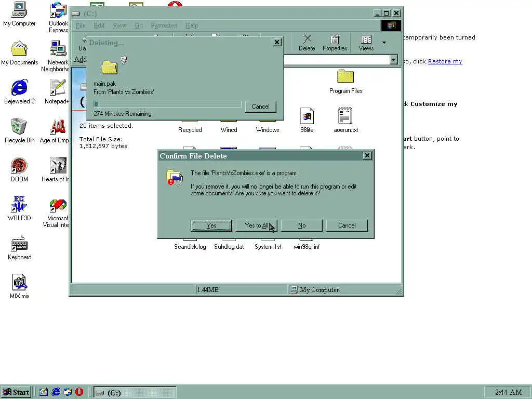
Task: Launch Opera from quick launch bar
Action: tap(79, 392)
